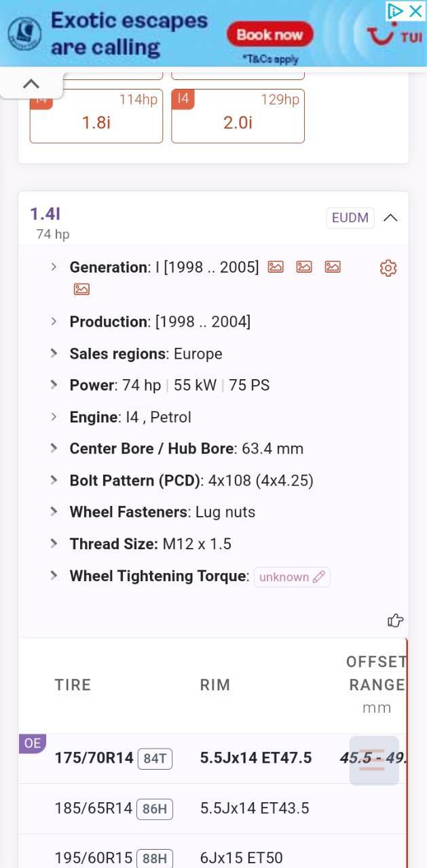
Task: Select the 1.8i 114hp engine option
Action: click(96, 116)
